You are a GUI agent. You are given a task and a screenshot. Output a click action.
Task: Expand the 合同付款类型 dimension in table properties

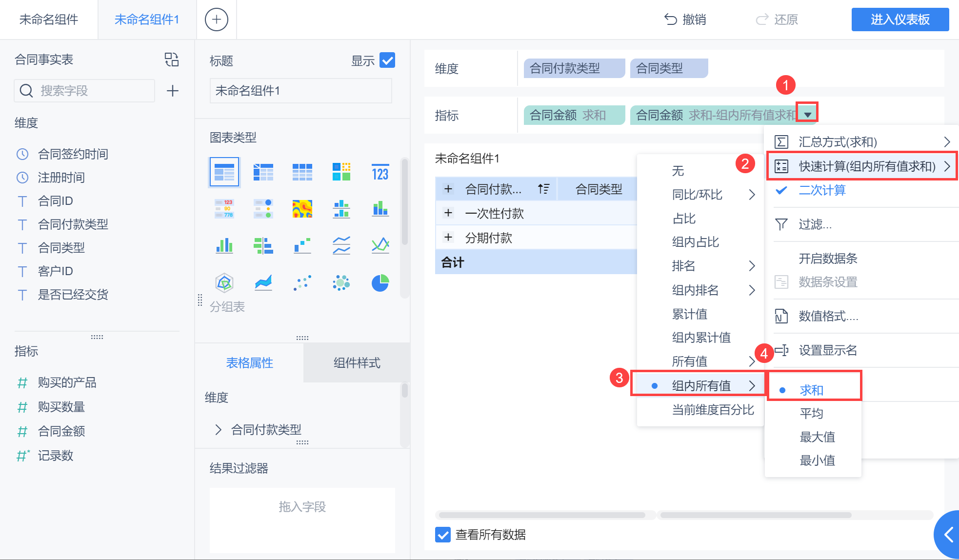tap(218, 429)
